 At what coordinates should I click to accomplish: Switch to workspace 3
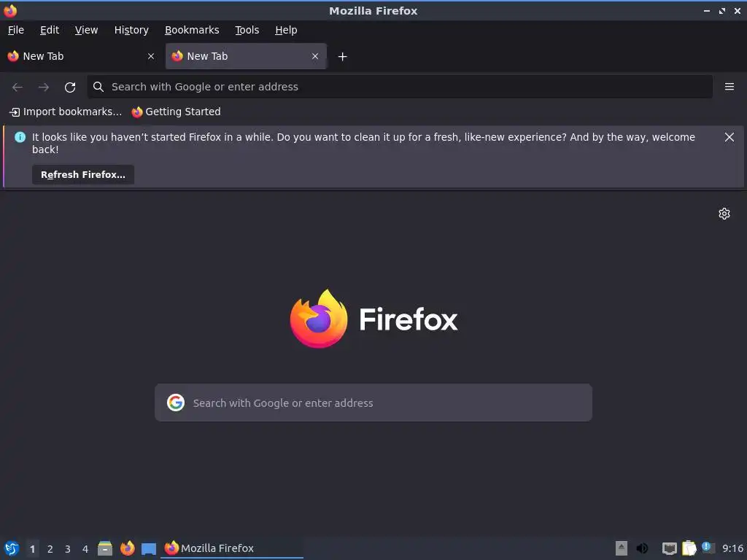tap(68, 549)
